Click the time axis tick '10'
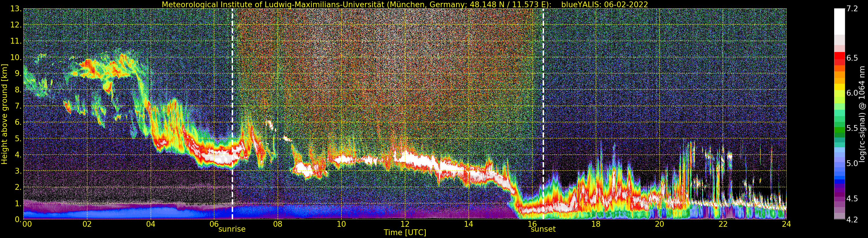The height and width of the screenshot is (238, 868). point(341,224)
